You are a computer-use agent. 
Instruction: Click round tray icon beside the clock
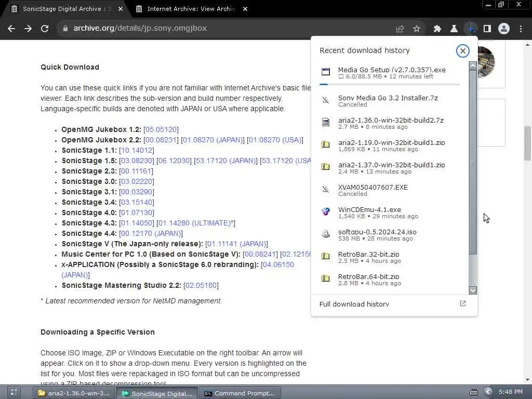488,392
